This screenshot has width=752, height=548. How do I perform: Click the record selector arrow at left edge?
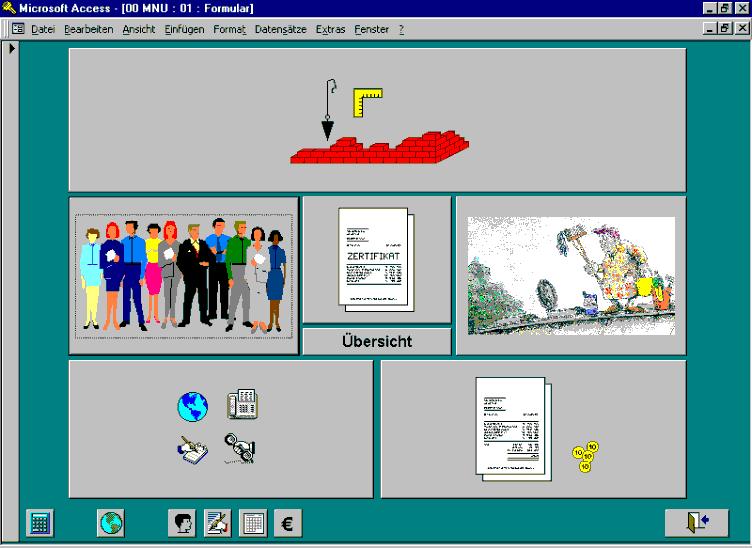tap(11, 48)
